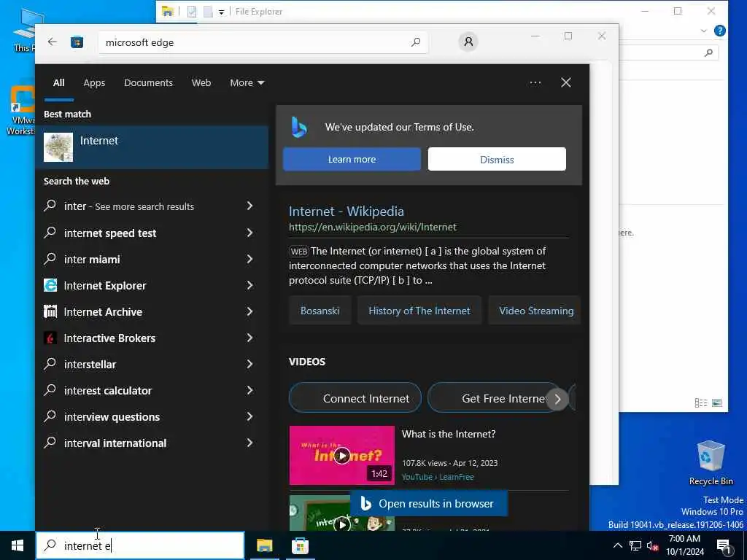Click the Store search magnifier icon
The image size is (747, 560).
(x=415, y=42)
